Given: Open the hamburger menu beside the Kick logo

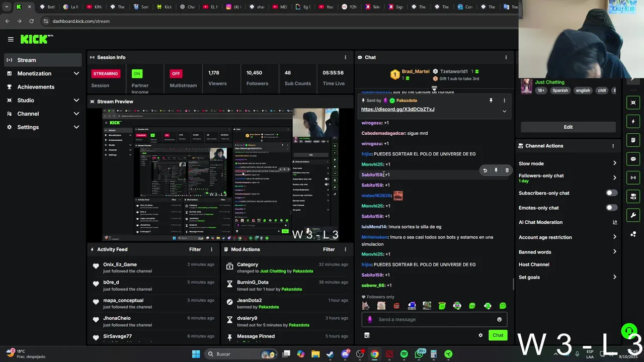Looking at the screenshot, I should 11,39.
